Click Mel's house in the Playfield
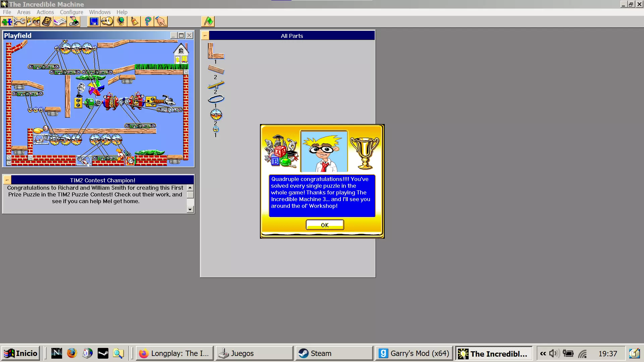644x362 pixels. [181, 53]
